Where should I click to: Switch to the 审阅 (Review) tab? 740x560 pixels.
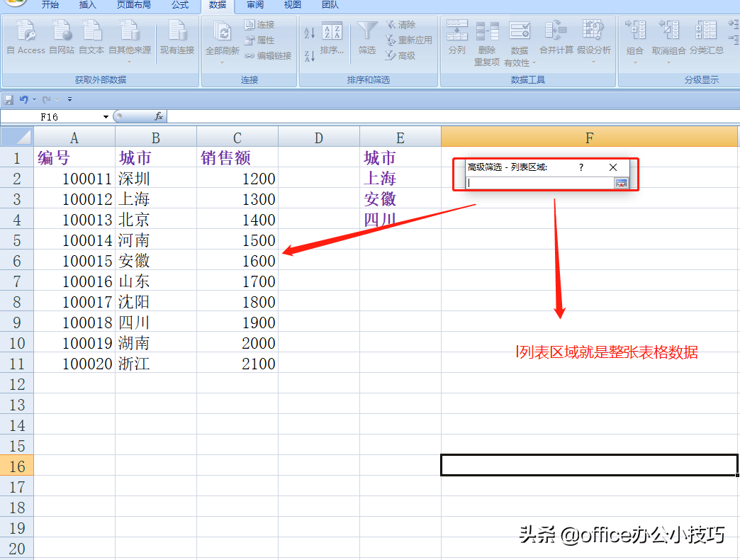point(255,5)
